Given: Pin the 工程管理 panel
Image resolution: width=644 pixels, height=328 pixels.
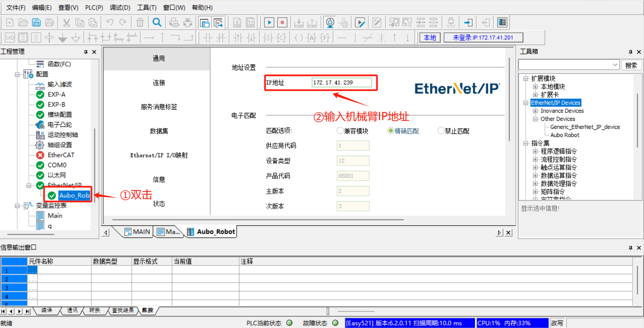Looking at the screenshot, I should point(86,52).
